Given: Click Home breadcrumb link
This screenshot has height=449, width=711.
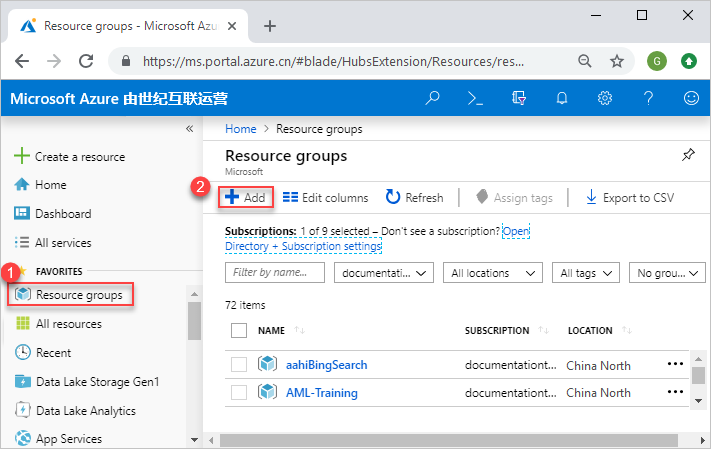Looking at the screenshot, I should click(x=241, y=129).
